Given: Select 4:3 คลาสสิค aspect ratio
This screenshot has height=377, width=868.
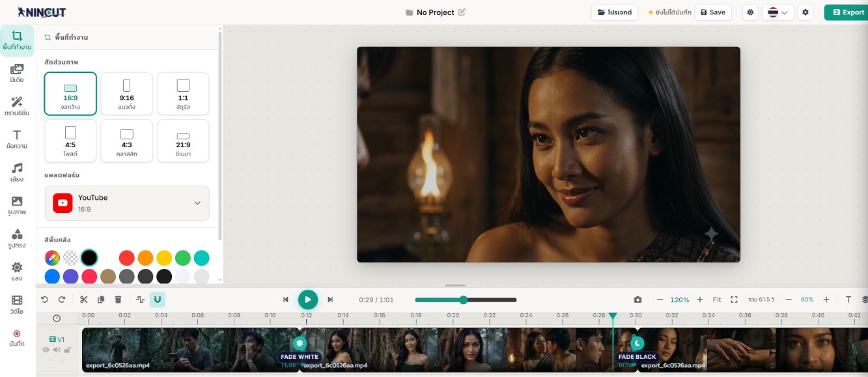Looking at the screenshot, I should 127,141.
